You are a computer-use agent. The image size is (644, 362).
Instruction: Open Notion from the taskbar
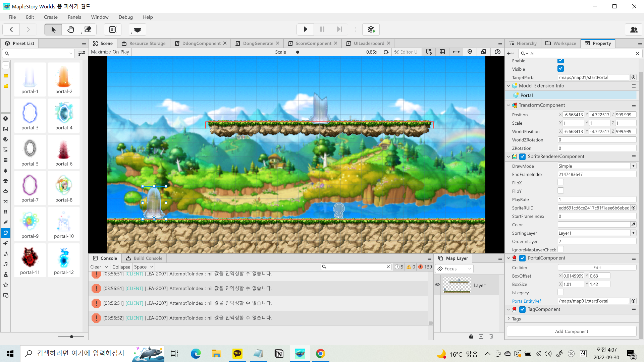tap(279, 353)
